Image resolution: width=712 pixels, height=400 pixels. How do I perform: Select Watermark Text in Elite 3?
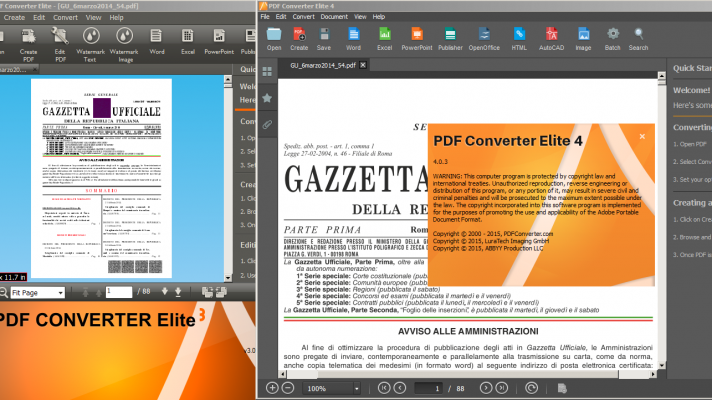[90, 44]
